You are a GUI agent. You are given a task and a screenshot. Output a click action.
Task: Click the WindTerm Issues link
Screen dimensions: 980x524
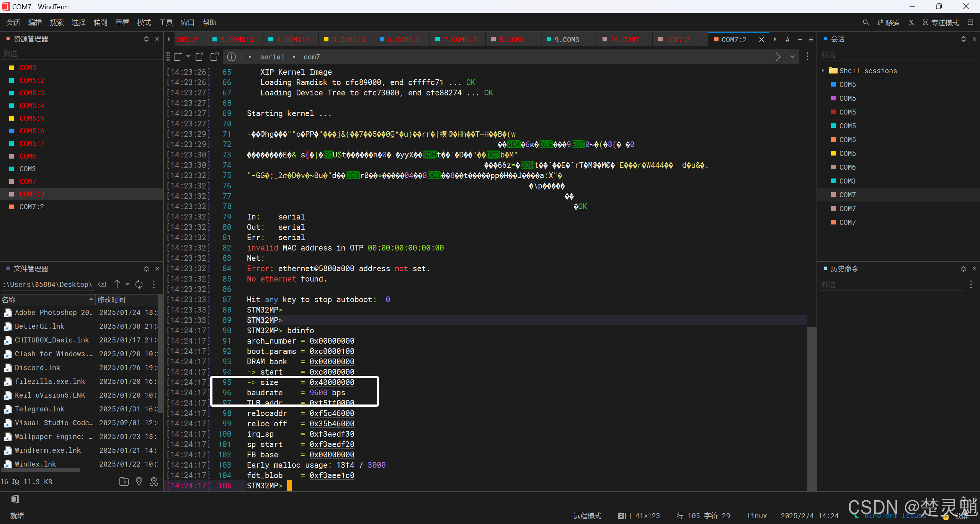tap(895, 516)
